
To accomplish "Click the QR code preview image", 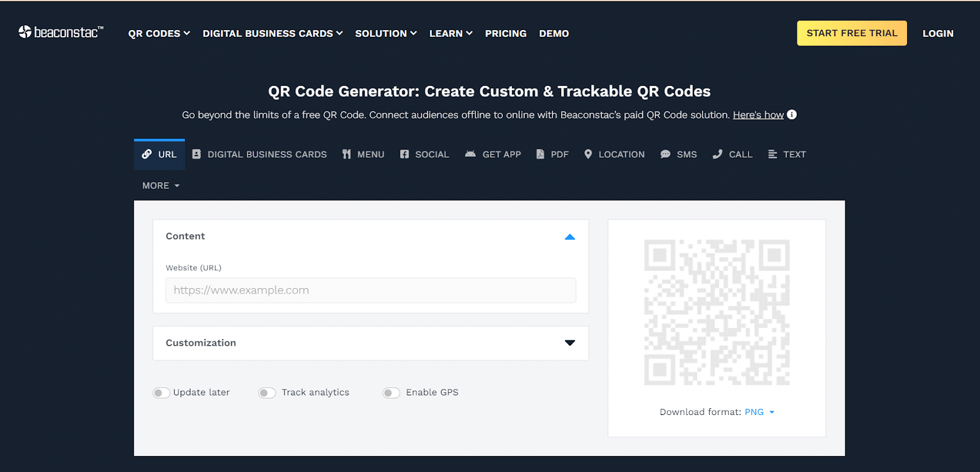I will click(717, 312).
